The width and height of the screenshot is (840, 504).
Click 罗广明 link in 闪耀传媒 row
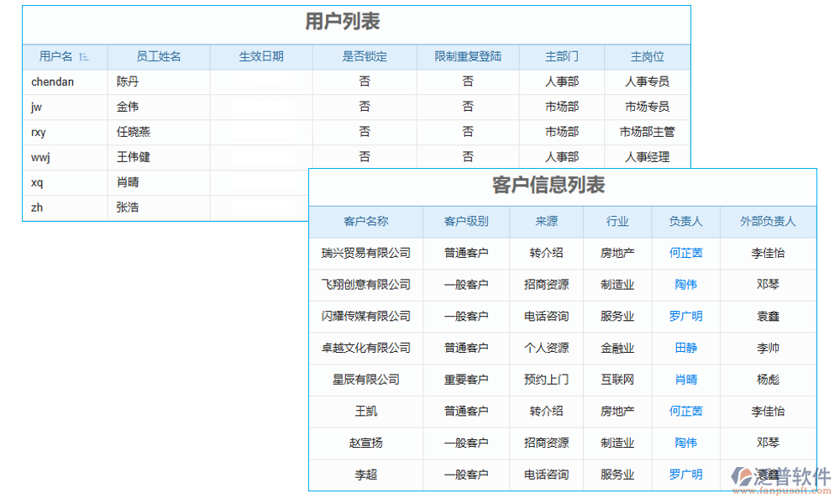pyautogui.click(x=686, y=317)
